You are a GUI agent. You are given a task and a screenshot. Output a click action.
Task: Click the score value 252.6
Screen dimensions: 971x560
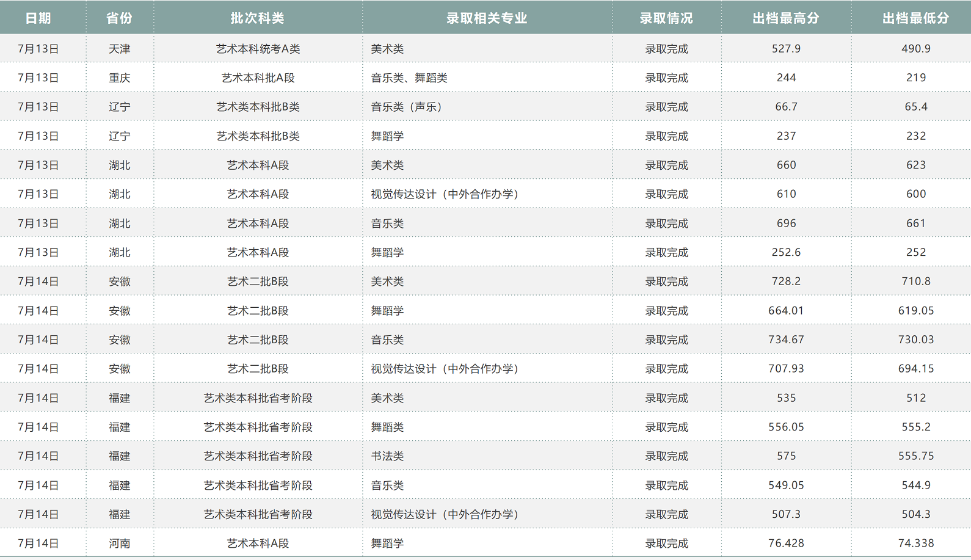(786, 252)
